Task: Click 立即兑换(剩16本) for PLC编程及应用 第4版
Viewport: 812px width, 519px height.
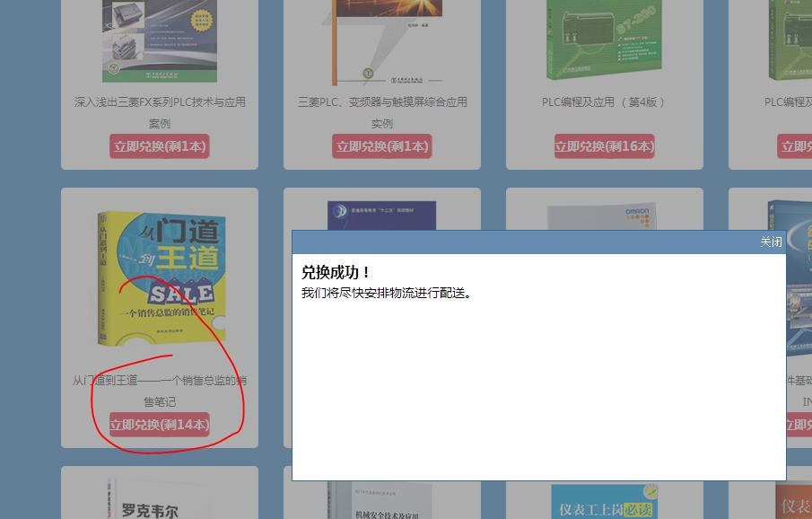Action: click(x=605, y=146)
